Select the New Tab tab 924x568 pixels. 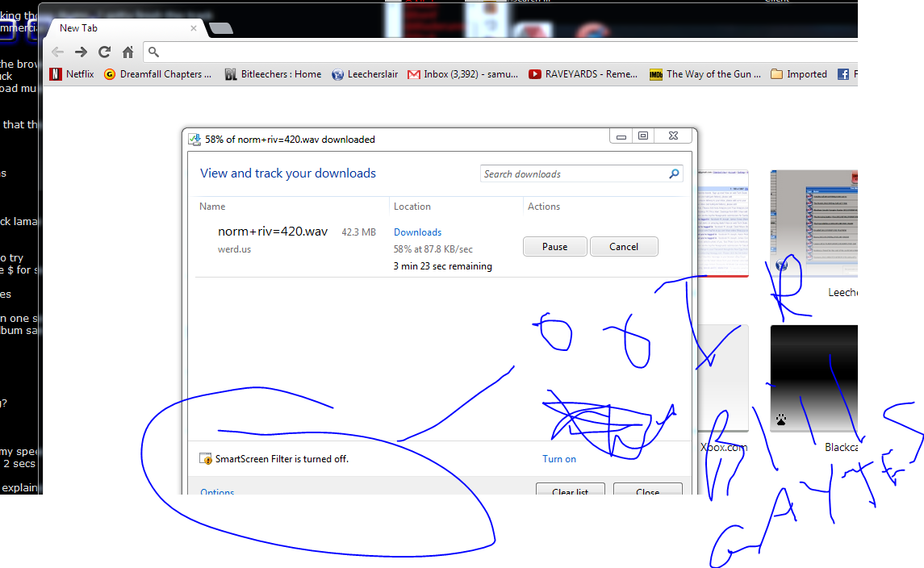(123, 28)
